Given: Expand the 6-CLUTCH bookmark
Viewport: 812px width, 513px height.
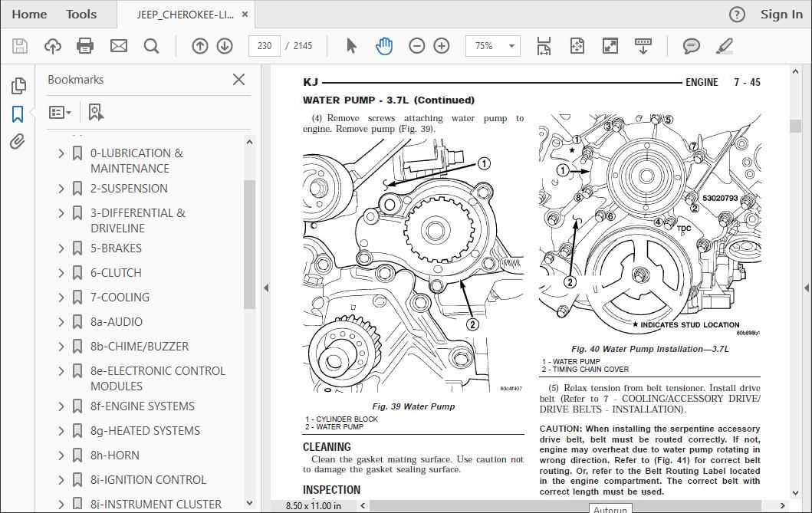Looking at the screenshot, I should [61, 273].
